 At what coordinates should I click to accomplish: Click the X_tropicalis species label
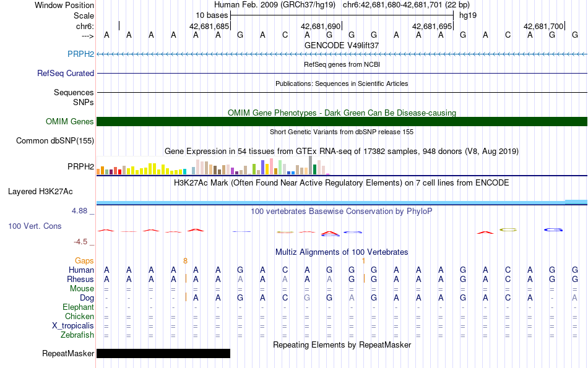point(73,326)
